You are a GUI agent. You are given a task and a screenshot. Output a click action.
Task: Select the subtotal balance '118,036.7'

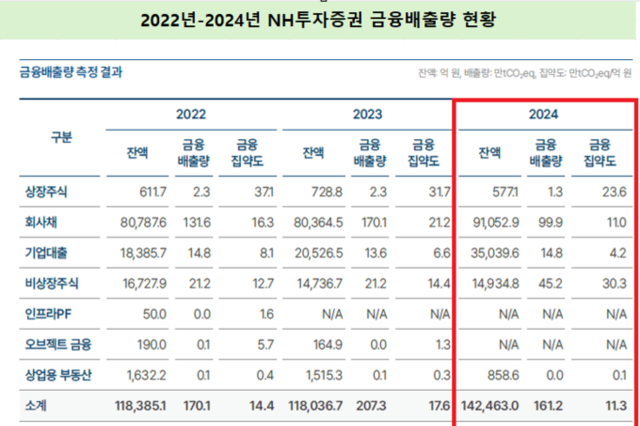[x=316, y=406]
